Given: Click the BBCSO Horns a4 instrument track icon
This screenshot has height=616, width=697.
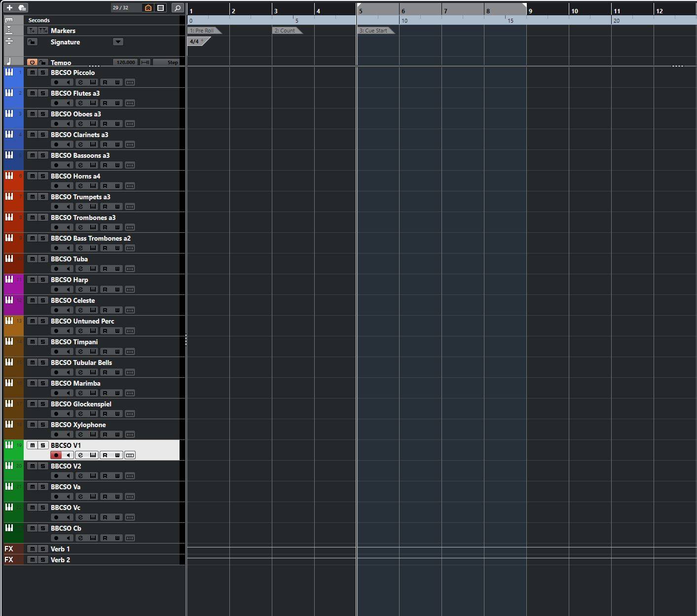Looking at the screenshot, I should 9,176.
